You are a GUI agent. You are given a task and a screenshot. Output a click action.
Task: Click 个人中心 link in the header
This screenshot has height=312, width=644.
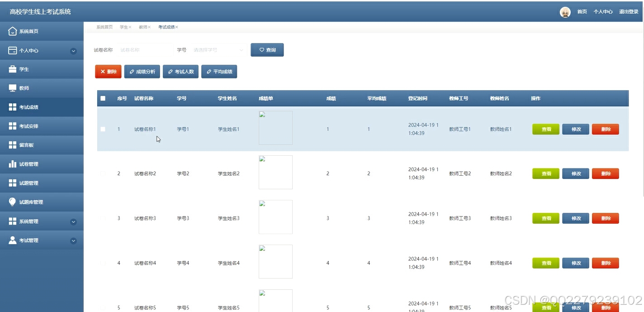pyautogui.click(x=603, y=12)
